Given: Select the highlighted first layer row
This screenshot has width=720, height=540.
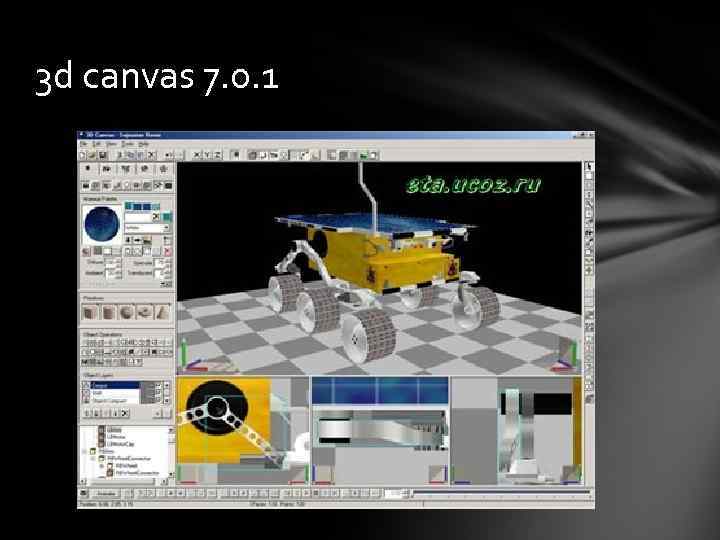Looking at the screenshot, I should click(115, 385).
